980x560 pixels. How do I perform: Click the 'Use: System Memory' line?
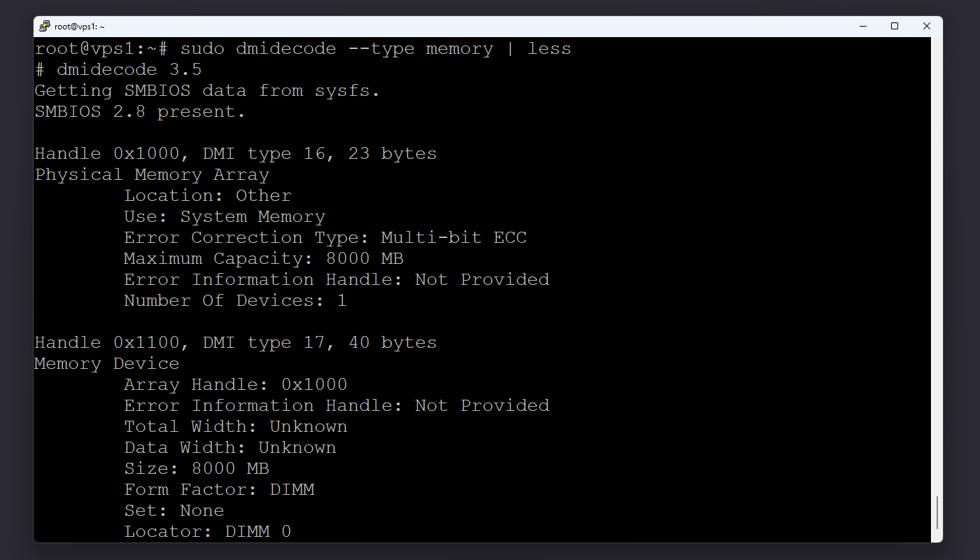pos(225,217)
